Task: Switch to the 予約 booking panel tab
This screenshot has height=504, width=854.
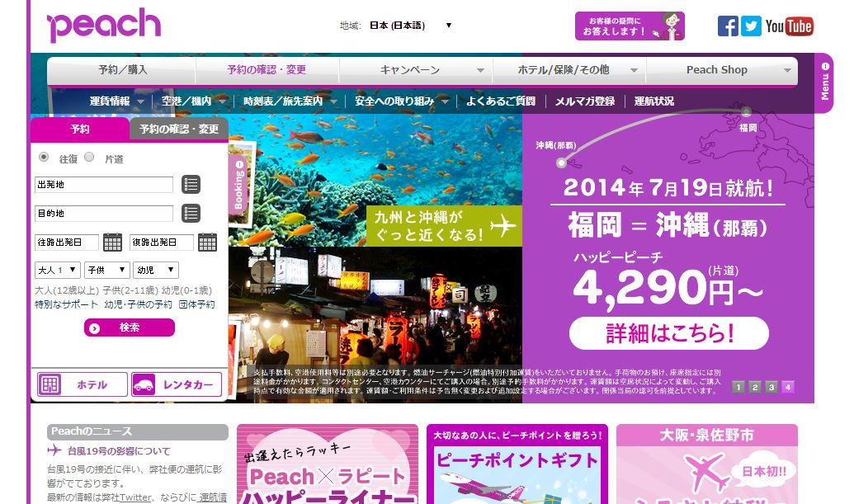Action: pos(79,130)
